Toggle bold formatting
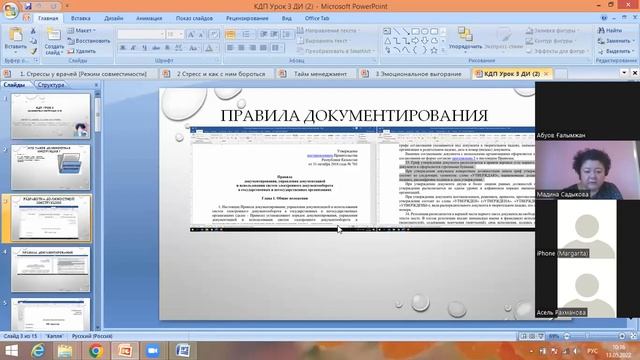This screenshot has width=640, height=360. pos(122,48)
